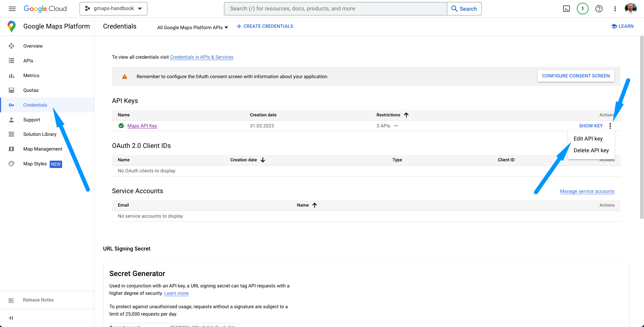The width and height of the screenshot is (644, 327).
Task: Click the Google Maps Platform pin logo
Action: tap(12, 26)
